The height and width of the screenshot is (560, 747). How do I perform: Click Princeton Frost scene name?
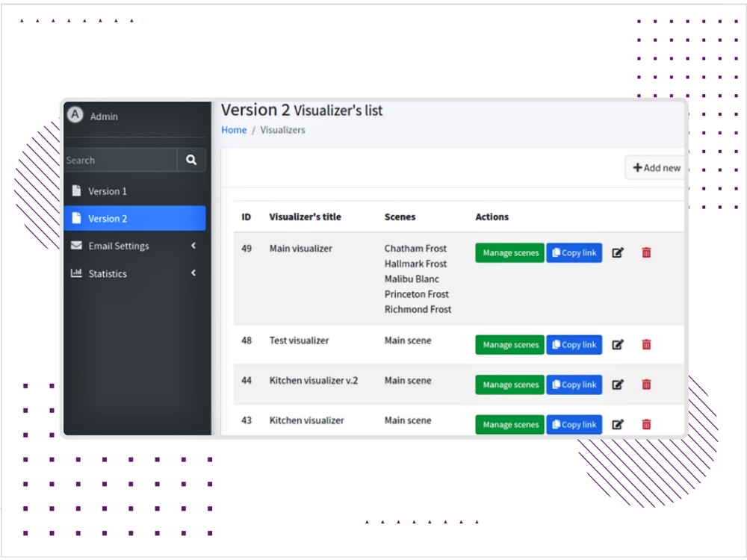pyautogui.click(x=416, y=294)
